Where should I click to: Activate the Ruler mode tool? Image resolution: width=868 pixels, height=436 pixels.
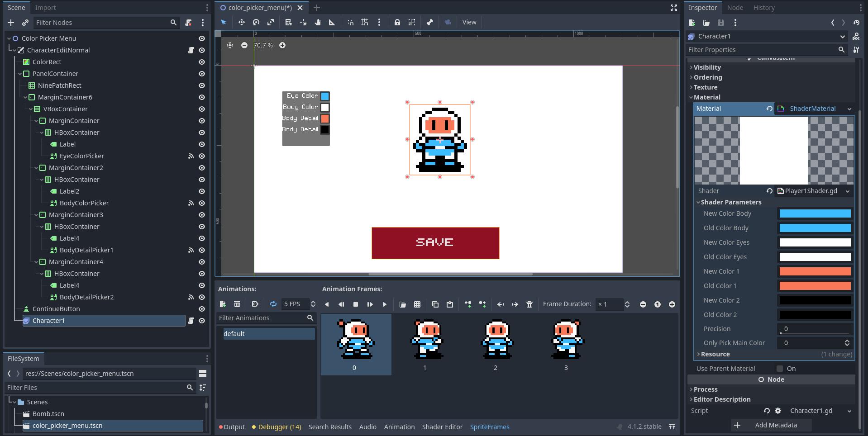[332, 22]
